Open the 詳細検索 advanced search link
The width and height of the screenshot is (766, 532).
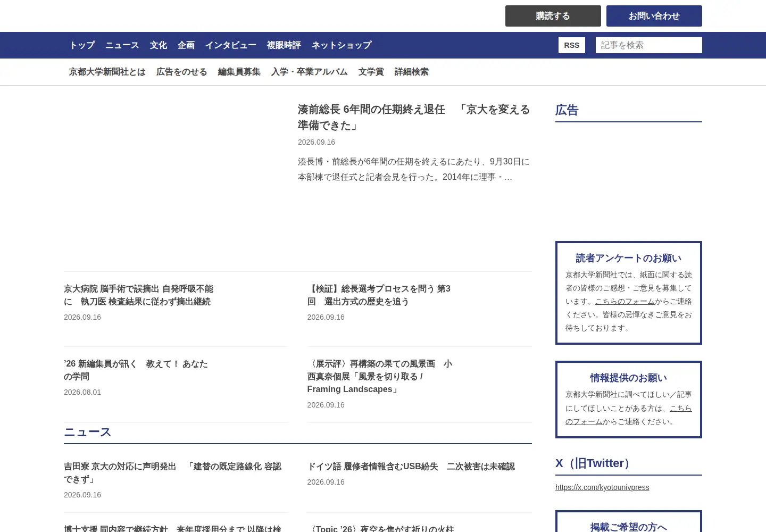tap(412, 72)
